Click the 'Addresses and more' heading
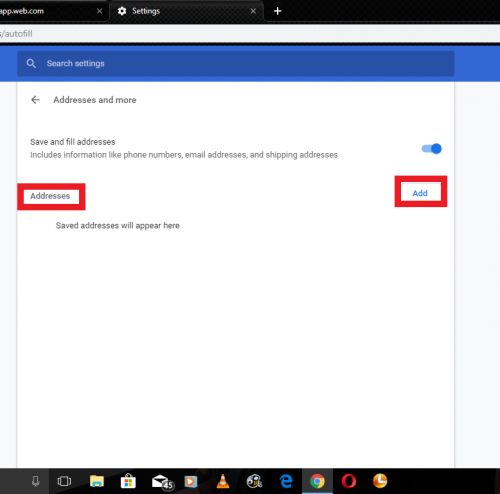Image resolution: width=500 pixels, height=494 pixels. pyautogui.click(x=95, y=100)
